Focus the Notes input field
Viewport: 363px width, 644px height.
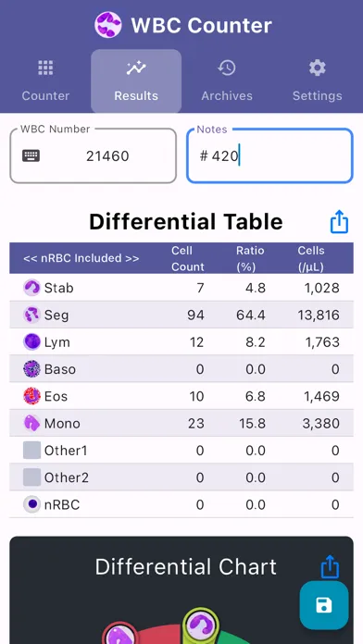[x=269, y=155]
